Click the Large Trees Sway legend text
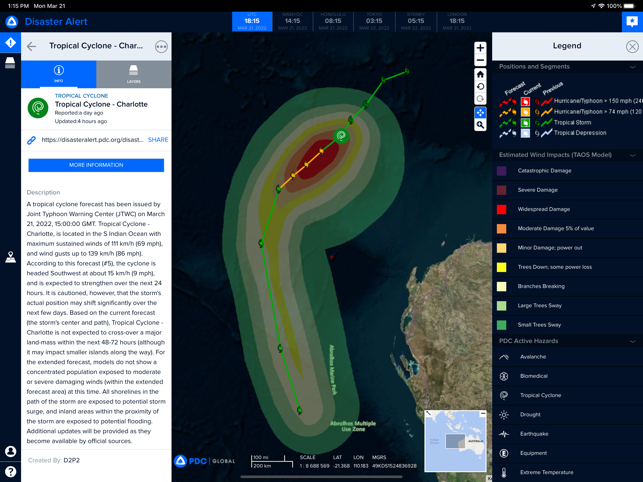Image resolution: width=643 pixels, height=482 pixels. [x=540, y=306]
